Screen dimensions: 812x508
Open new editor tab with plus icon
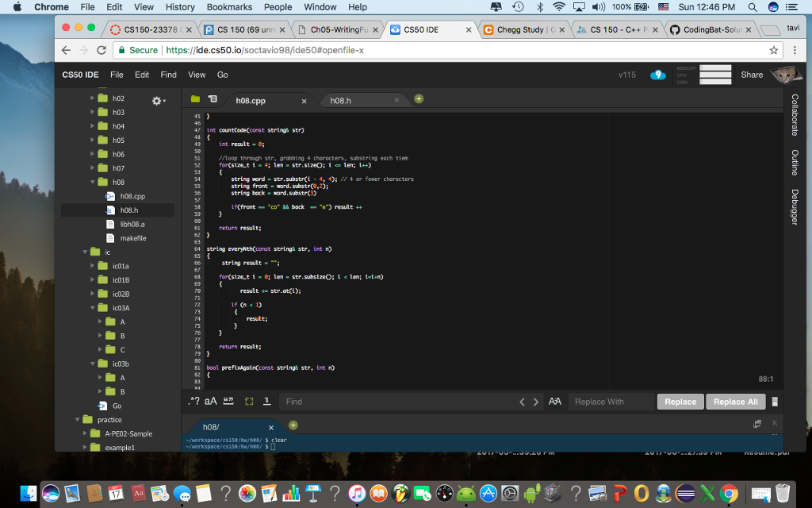(x=419, y=99)
